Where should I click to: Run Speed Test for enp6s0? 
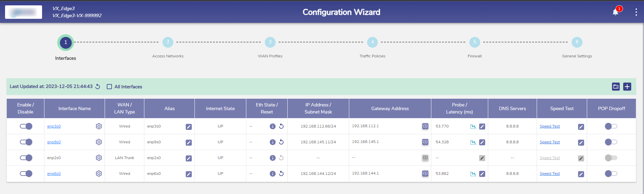pyautogui.click(x=549, y=174)
